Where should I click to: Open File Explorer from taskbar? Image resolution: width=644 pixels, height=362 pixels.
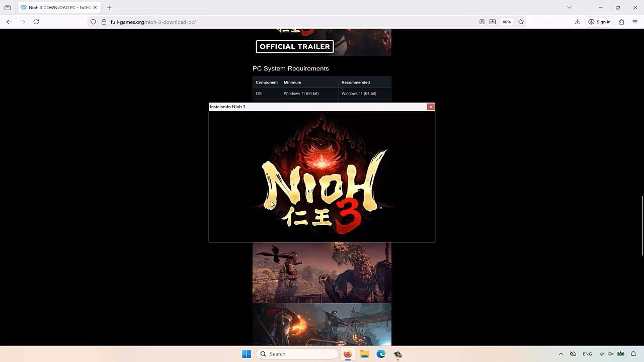[x=364, y=354]
